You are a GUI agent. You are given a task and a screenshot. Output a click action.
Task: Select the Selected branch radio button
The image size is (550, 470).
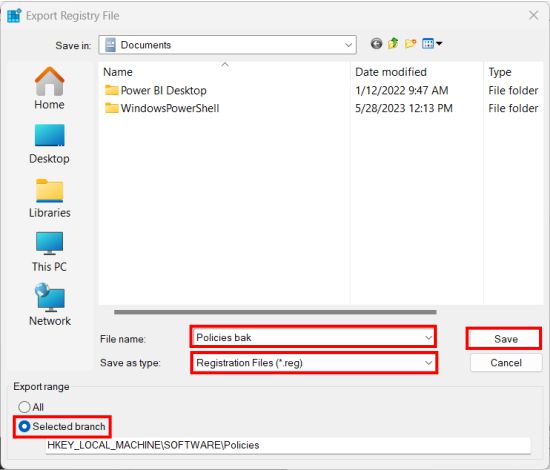coord(24,427)
